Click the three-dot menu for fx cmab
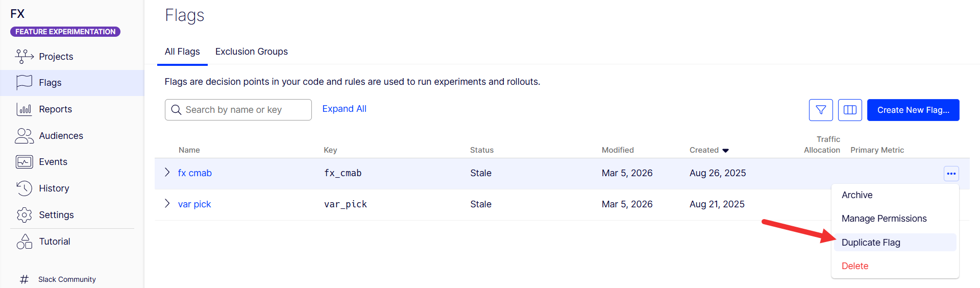This screenshot has height=288, width=980. (x=951, y=174)
